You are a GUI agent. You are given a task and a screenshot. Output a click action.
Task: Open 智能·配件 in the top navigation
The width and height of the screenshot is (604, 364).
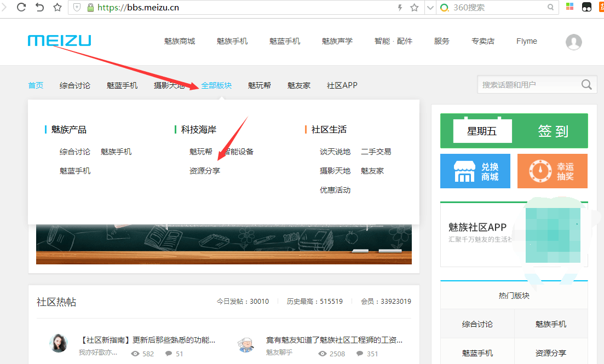pos(393,41)
